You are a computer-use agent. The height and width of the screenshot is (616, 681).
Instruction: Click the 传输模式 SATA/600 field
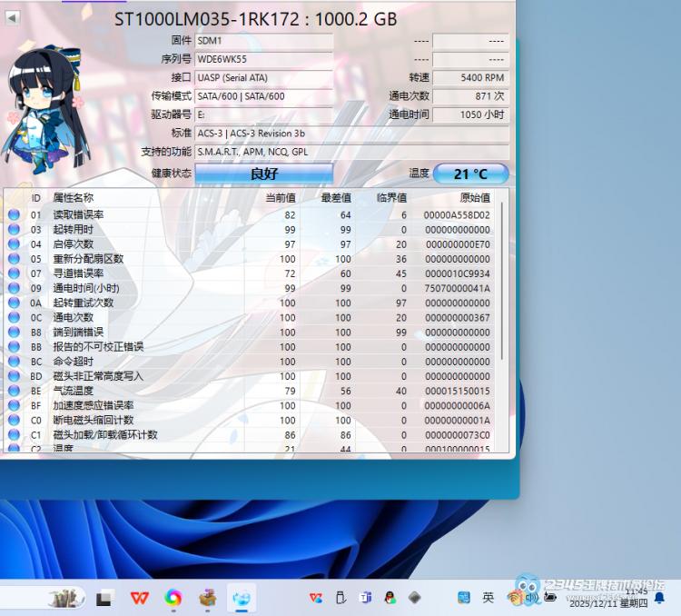point(264,96)
